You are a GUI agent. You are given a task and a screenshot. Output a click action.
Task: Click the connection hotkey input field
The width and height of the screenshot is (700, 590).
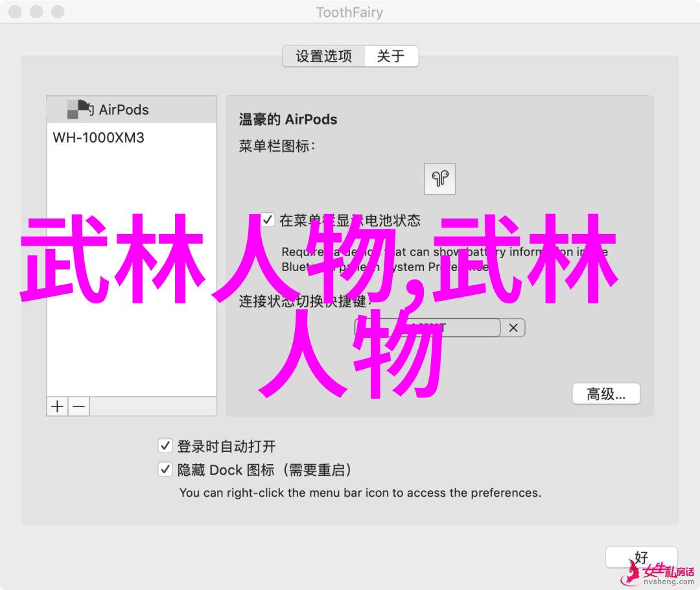(428, 328)
